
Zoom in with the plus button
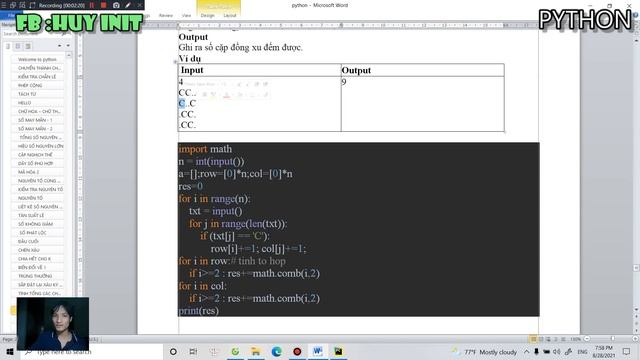636,339
